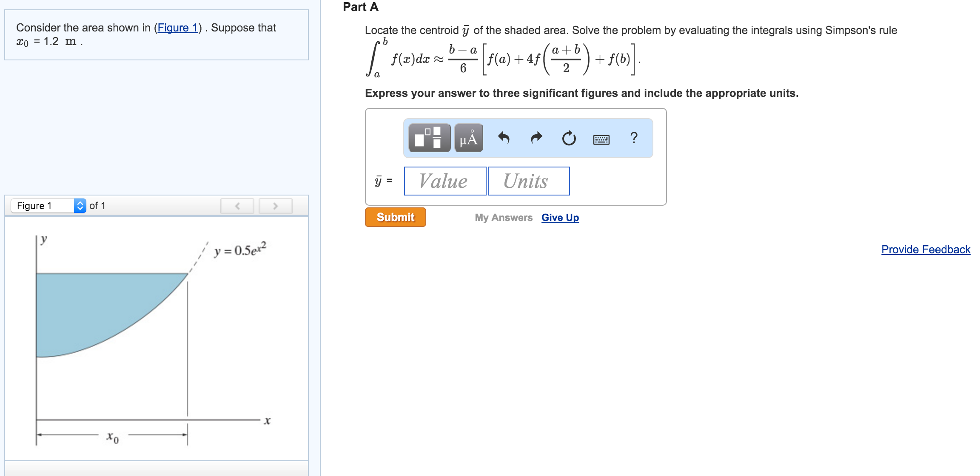This screenshot has height=476, width=980.
Task: Click the Give Up link
Action: [560, 218]
